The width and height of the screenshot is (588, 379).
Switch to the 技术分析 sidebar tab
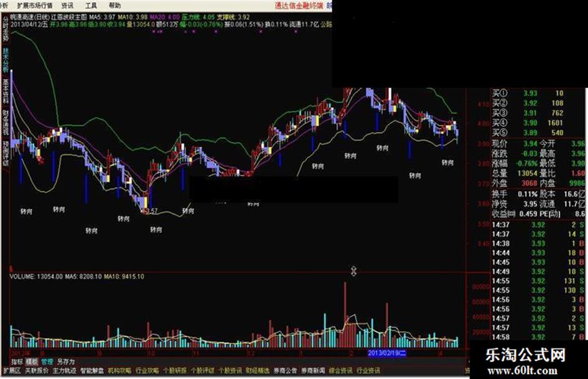[5, 60]
